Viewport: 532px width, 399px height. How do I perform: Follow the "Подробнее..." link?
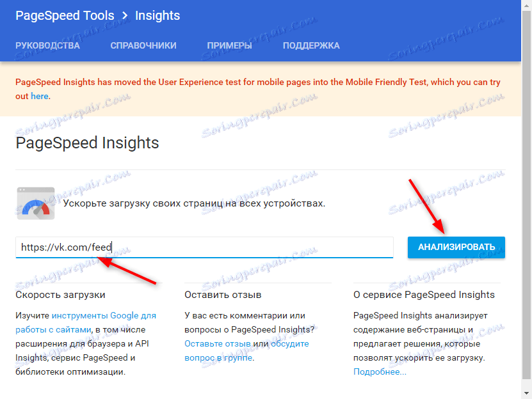click(x=380, y=372)
